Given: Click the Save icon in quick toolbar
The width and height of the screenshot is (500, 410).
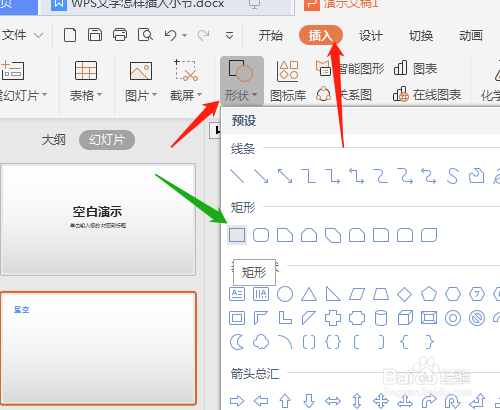Looking at the screenshot, I should [95, 35].
